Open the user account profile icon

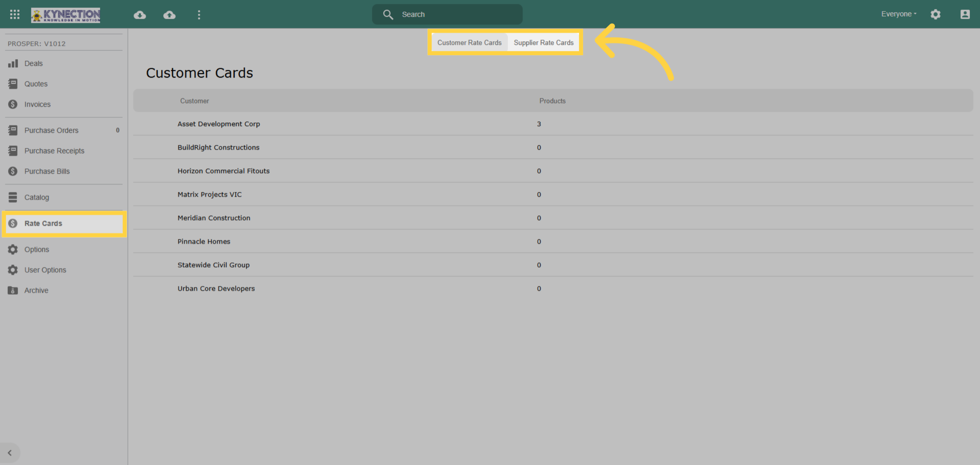[x=965, y=14]
